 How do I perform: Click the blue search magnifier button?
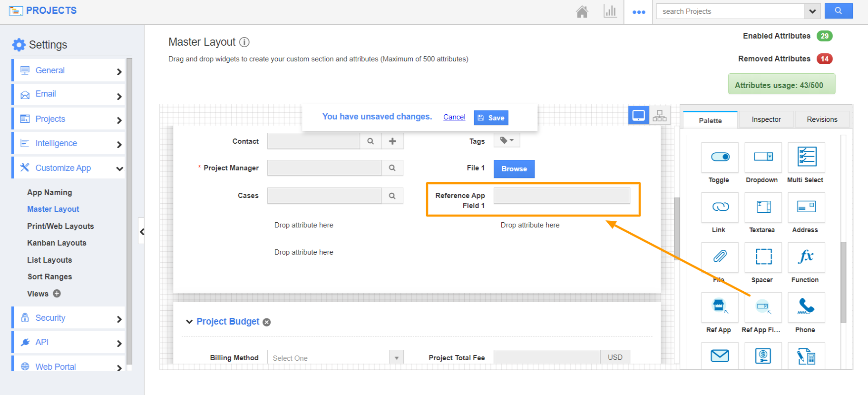pos(839,11)
